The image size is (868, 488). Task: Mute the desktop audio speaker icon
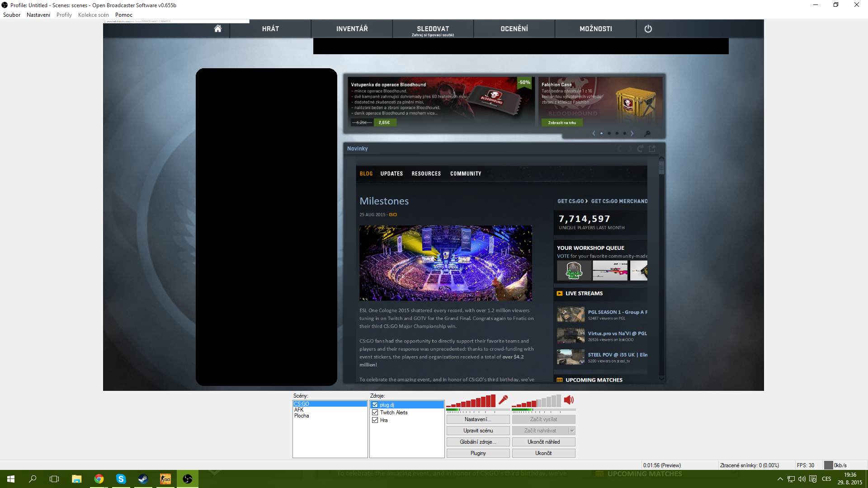click(x=569, y=400)
